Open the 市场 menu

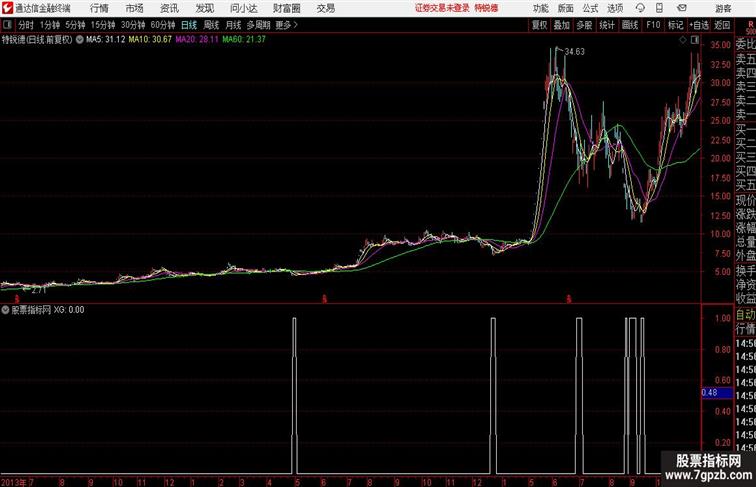point(135,8)
